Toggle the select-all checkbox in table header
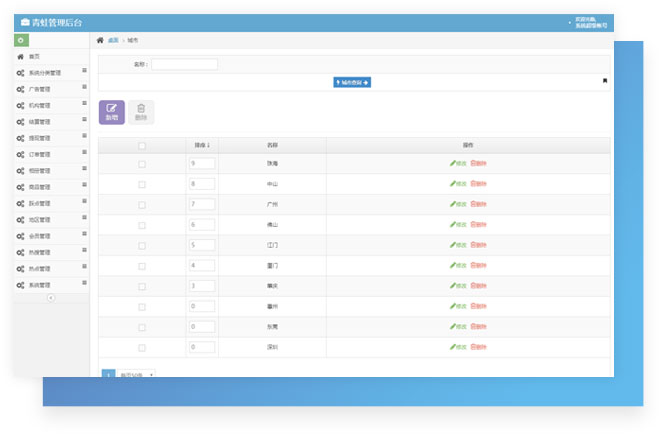This screenshot has height=437, width=664. pyautogui.click(x=142, y=146)
